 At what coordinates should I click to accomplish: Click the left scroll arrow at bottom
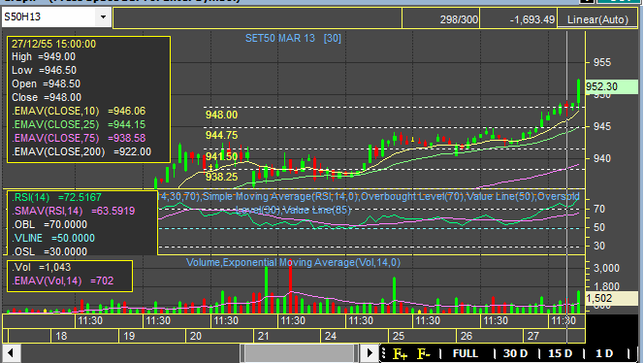coord(11,352)
